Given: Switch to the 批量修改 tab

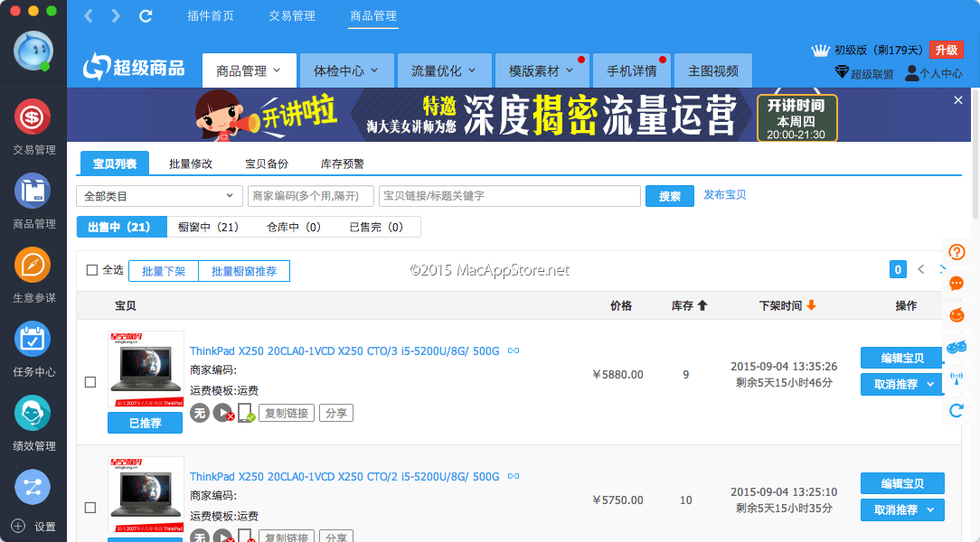Looking at the screenshot, I should coord(191,164).
